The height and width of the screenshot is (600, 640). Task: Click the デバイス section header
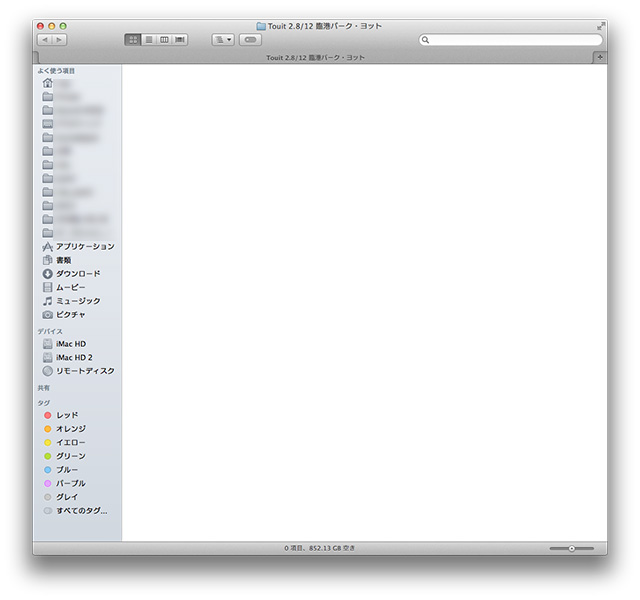pyautogui.click(x=50, y=331)
